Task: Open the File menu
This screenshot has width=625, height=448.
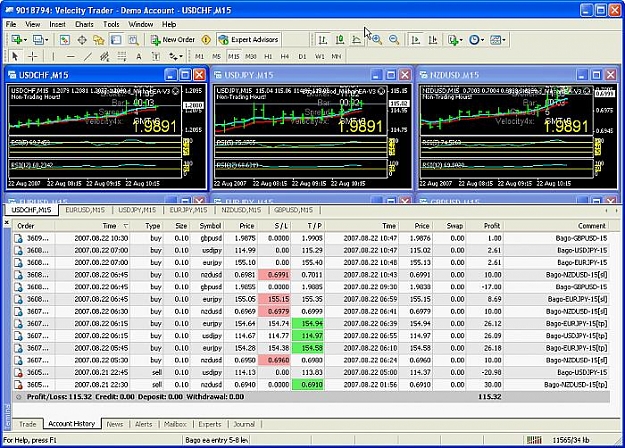Action: 11,24
